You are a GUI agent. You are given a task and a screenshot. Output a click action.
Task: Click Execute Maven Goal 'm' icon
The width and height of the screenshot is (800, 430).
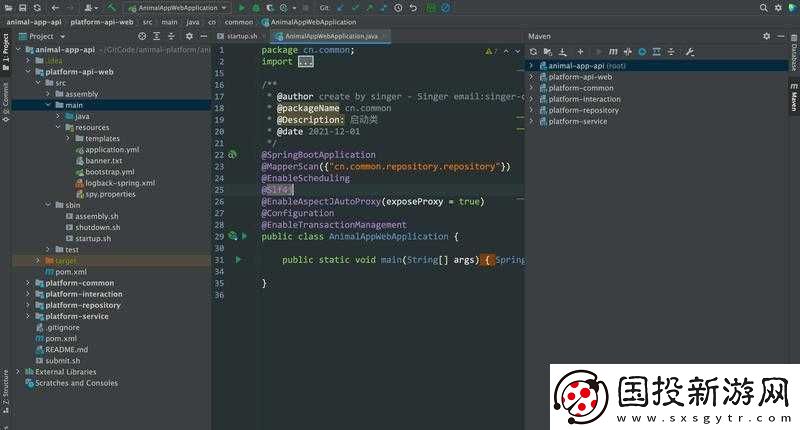[612, 51]
